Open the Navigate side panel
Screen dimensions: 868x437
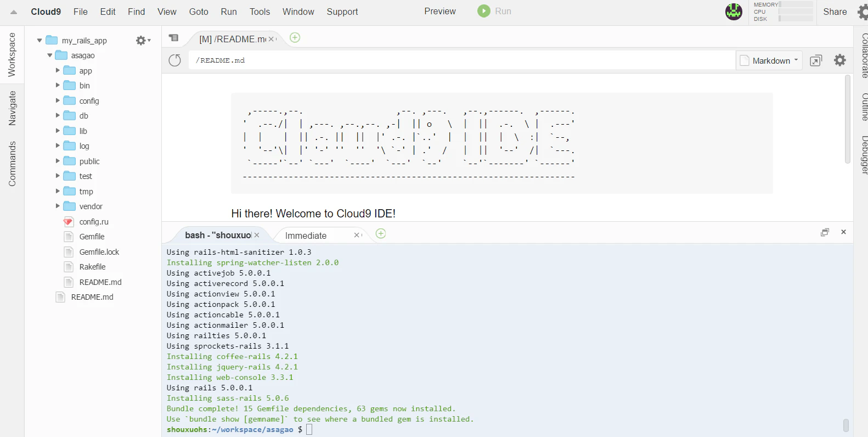pos(12,108)
